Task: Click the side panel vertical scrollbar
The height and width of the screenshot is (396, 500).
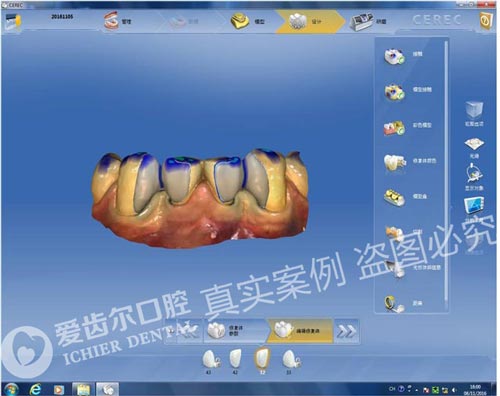Action: coord(446,171)
